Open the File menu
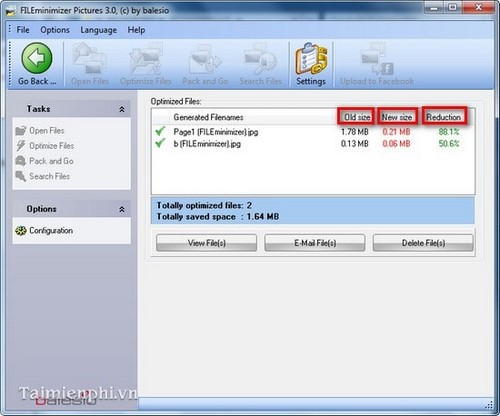This screenshot has height=416, width=500. click(x=23, y=30)
